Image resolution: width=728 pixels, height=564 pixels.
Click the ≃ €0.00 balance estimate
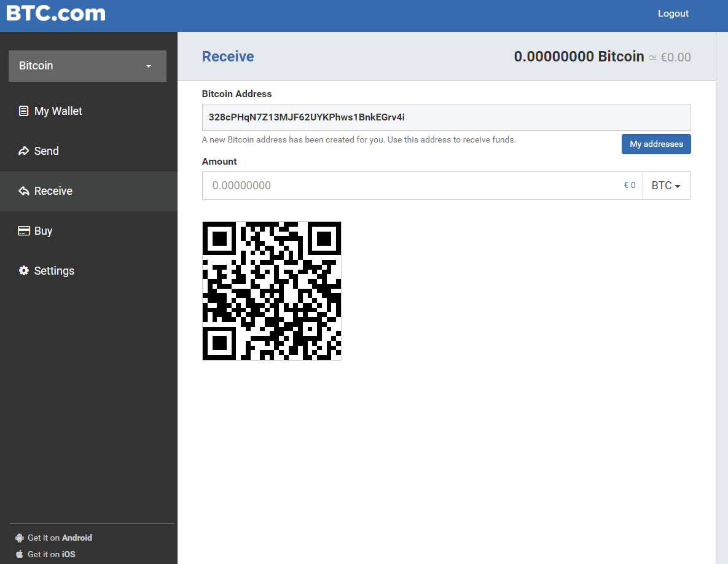coord(670,58)
